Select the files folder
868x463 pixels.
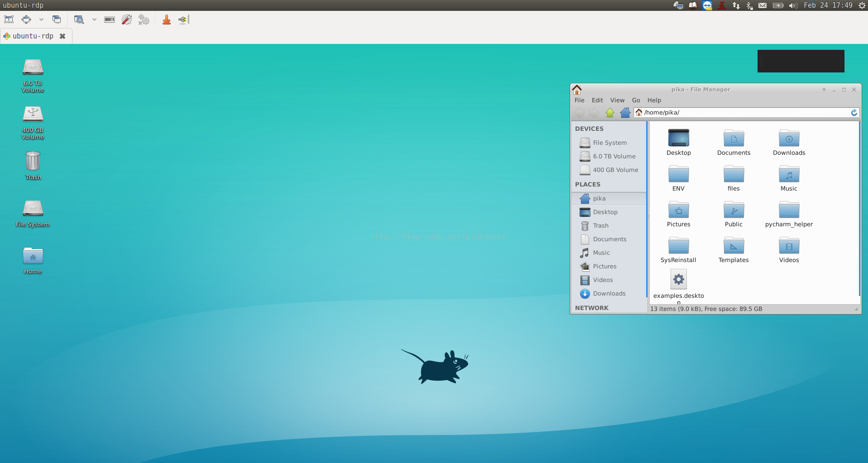734,178
